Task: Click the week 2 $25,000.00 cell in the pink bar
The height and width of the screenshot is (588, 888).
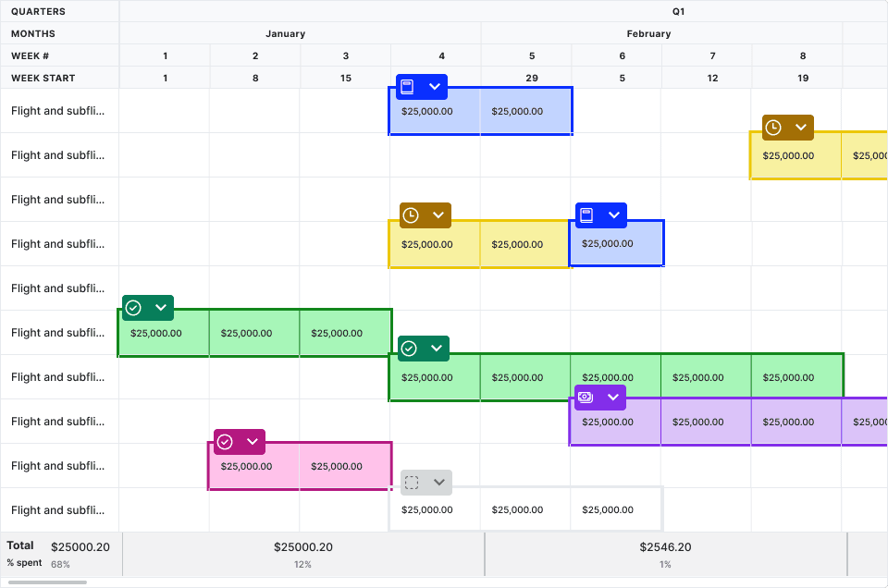Action: tap(254, 466)
